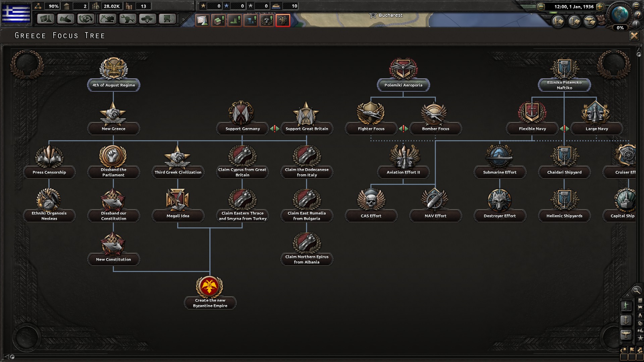This screenshot has height=362, width=644.
Task: Click the red-outlined soldier alert icon
Action: [x=283, y=20]
